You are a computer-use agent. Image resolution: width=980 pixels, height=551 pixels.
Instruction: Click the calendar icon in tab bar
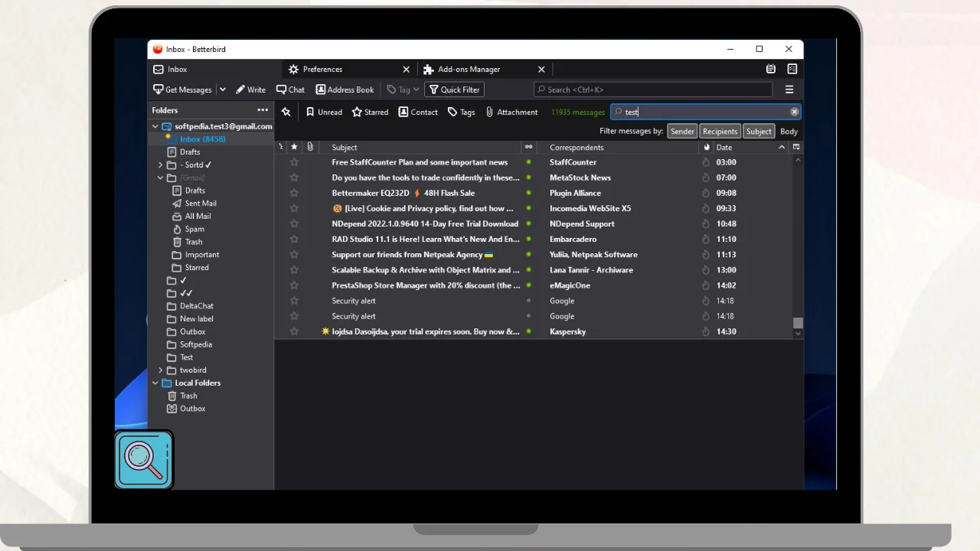tap(771, 69)
